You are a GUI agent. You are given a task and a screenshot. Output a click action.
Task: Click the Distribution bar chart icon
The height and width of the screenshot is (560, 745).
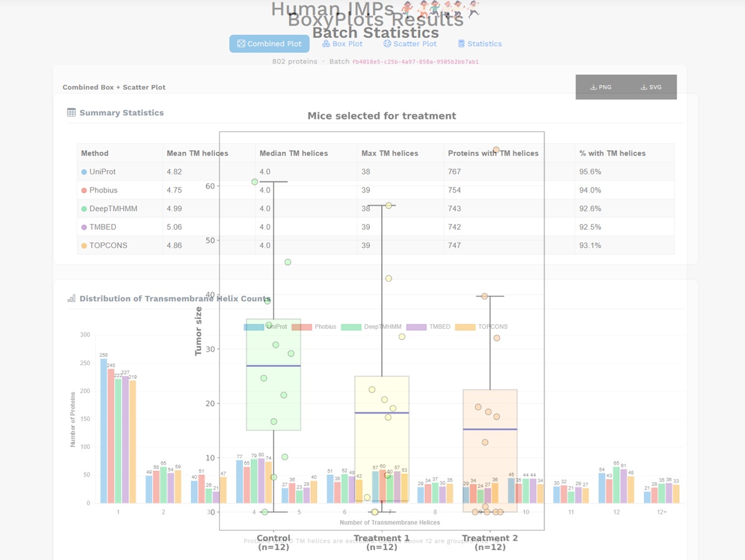tap(72, 298)
